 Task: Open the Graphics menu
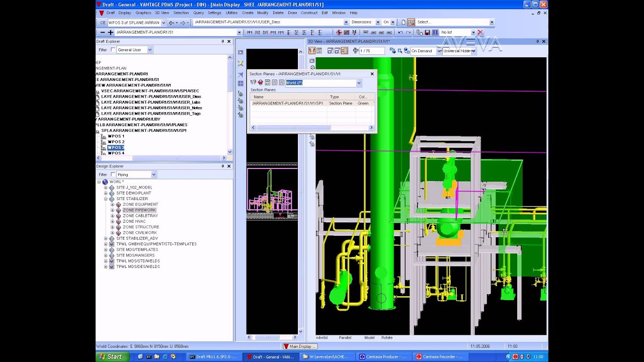[x=143, y=13]
